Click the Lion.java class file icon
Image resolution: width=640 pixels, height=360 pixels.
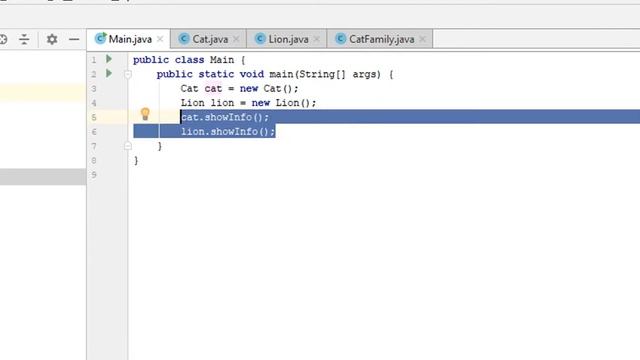click(x=260, y=38)
